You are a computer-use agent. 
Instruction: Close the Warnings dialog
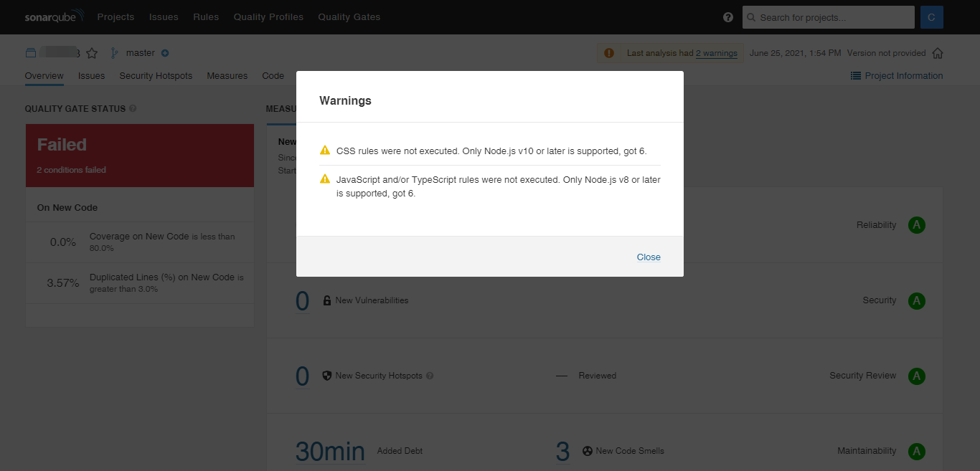[x=648, y=257]
